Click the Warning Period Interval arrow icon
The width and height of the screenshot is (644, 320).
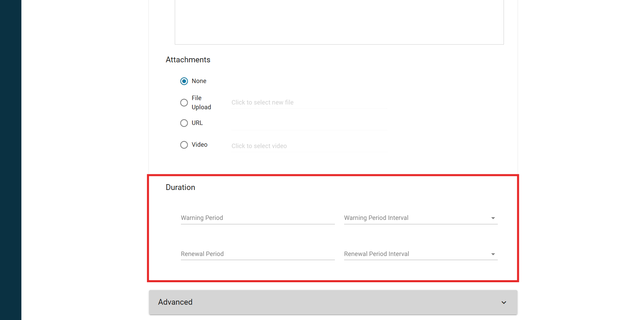493,218
